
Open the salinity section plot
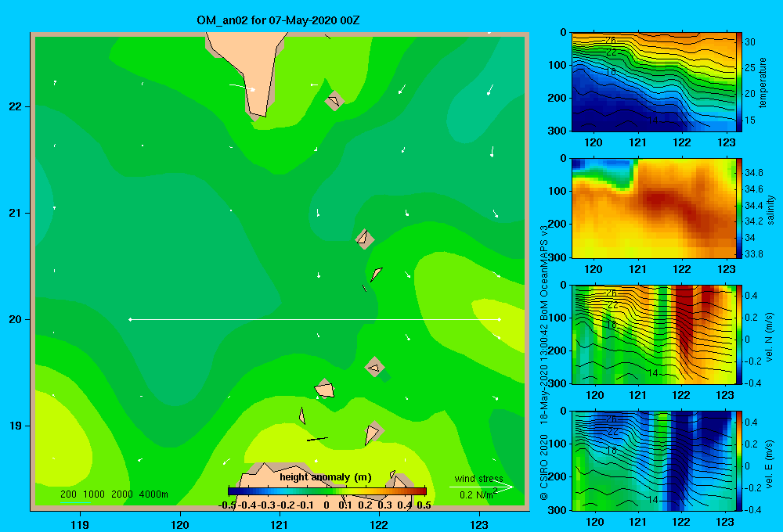pos(654,208)
